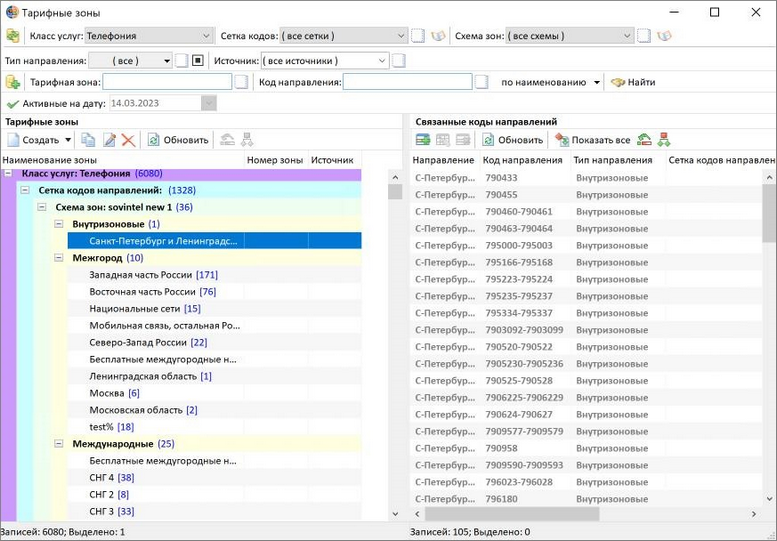Clear the Тарифная зона field icon
777x541 pixels.
point(241,82)
